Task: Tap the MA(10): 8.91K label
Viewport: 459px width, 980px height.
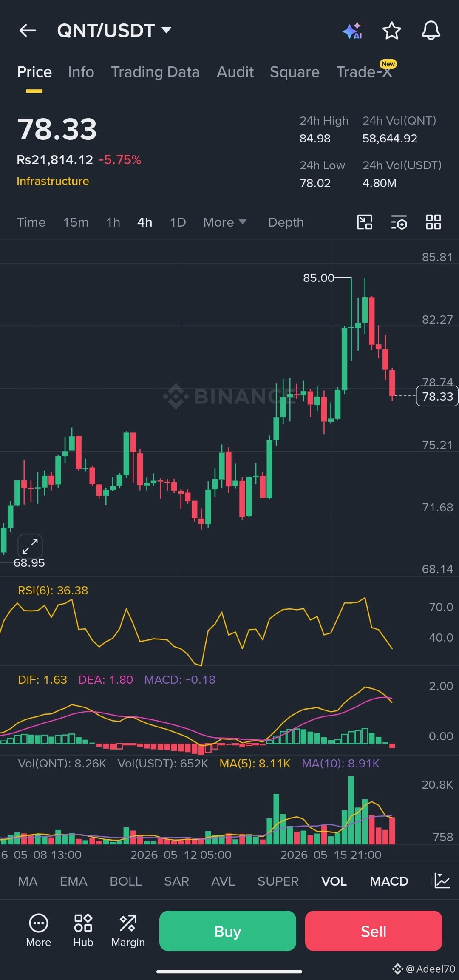Action: point(340,763)
